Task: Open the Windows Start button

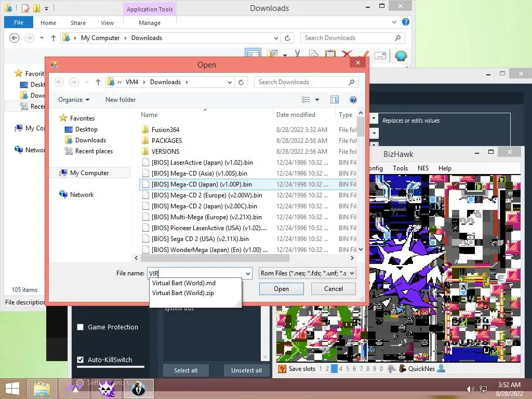Action: coord(12,389)
